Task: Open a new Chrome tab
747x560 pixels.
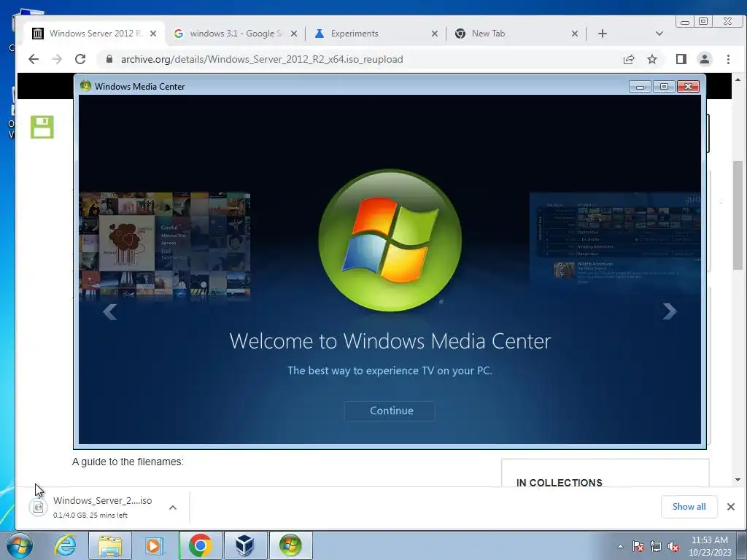Action: [x=602, y=34]
